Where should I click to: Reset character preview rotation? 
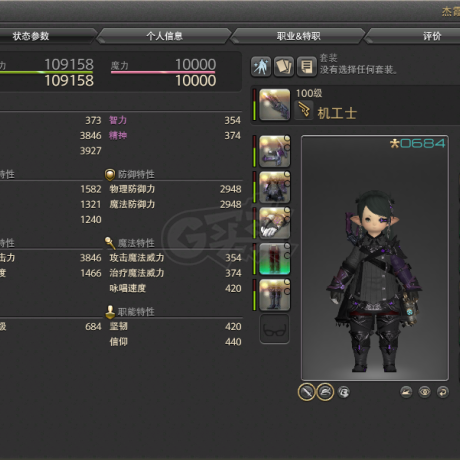coord(443,392)
